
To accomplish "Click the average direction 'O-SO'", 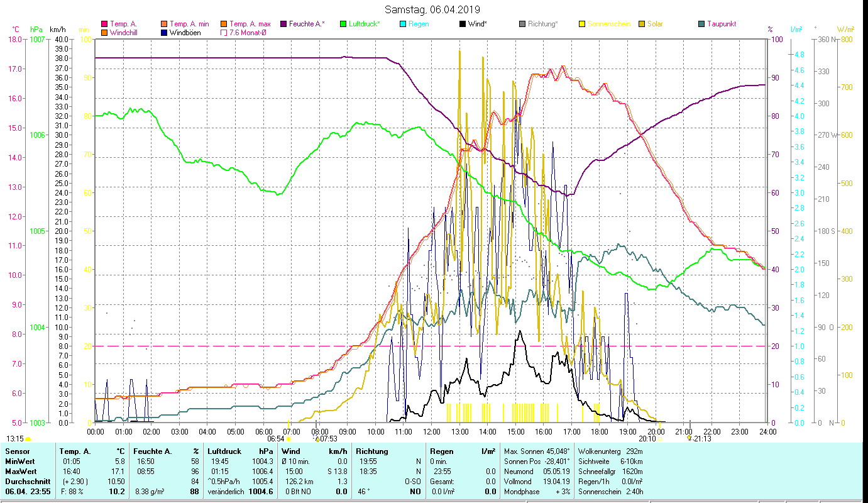I will [x=412, y=482].
